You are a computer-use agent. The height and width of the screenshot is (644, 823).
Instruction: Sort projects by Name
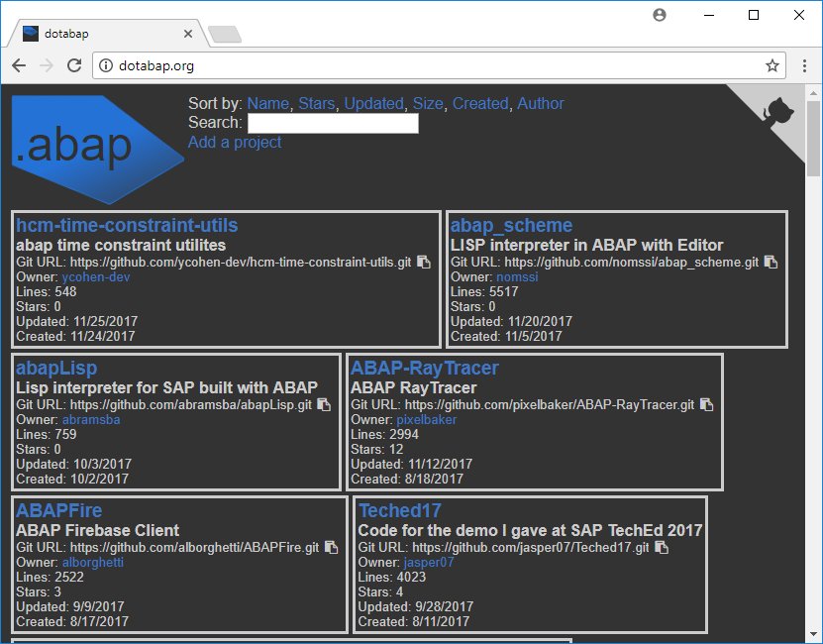(267, 103)
